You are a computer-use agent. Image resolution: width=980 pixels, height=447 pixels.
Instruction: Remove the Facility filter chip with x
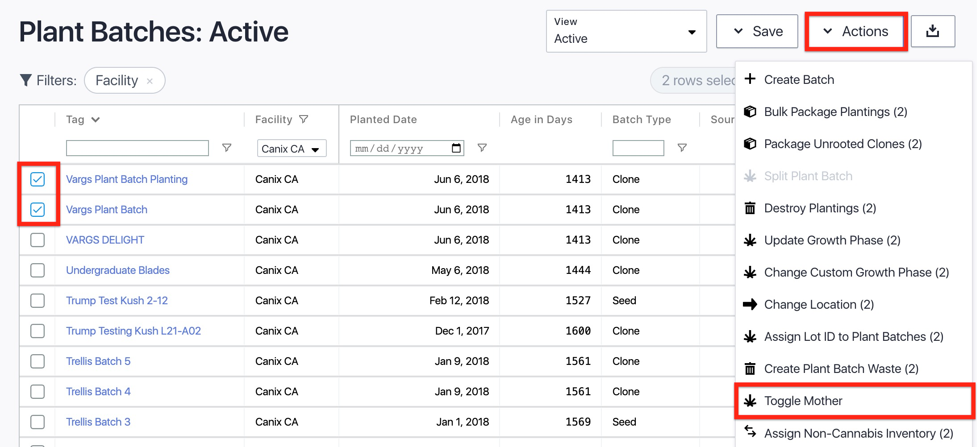(x=150, y=81)
